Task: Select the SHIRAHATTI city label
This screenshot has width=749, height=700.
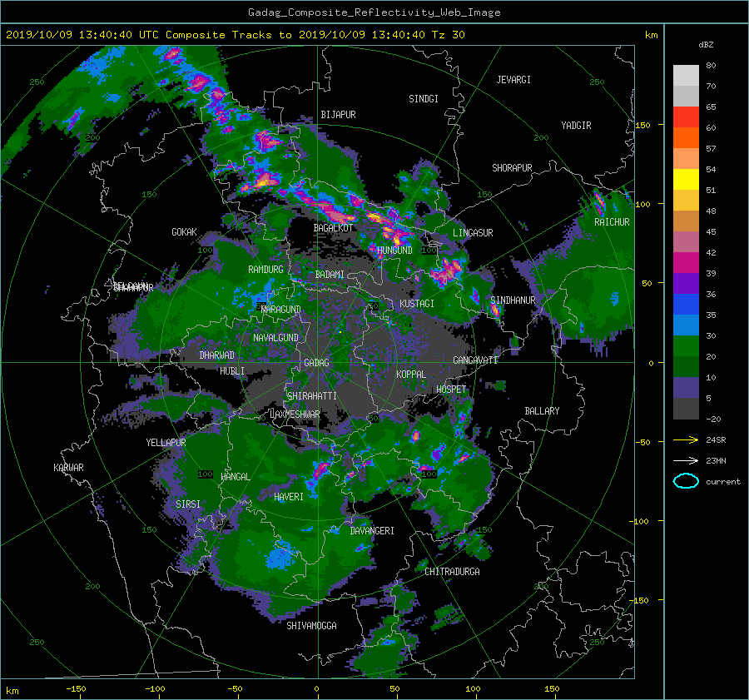Action: point(312,396)
